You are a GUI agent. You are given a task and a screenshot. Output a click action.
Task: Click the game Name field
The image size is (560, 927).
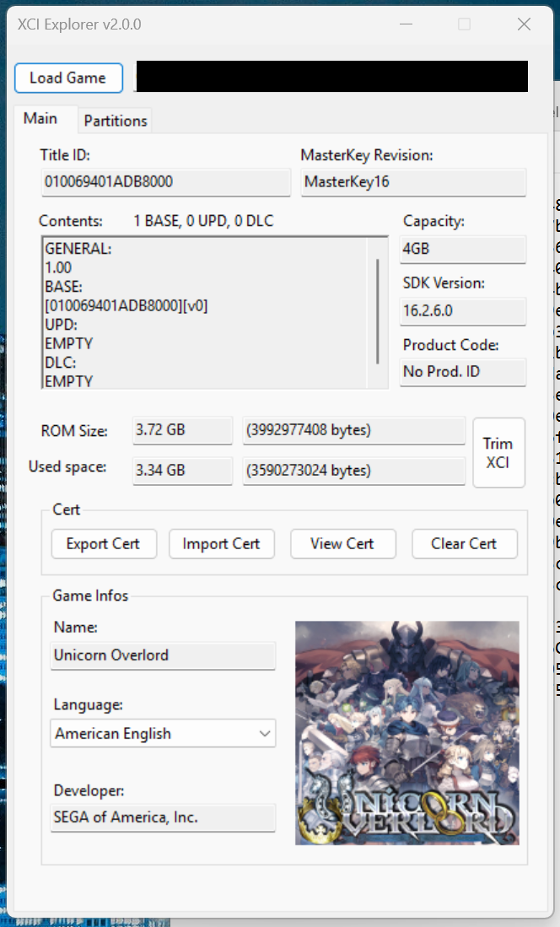[163, 655]
